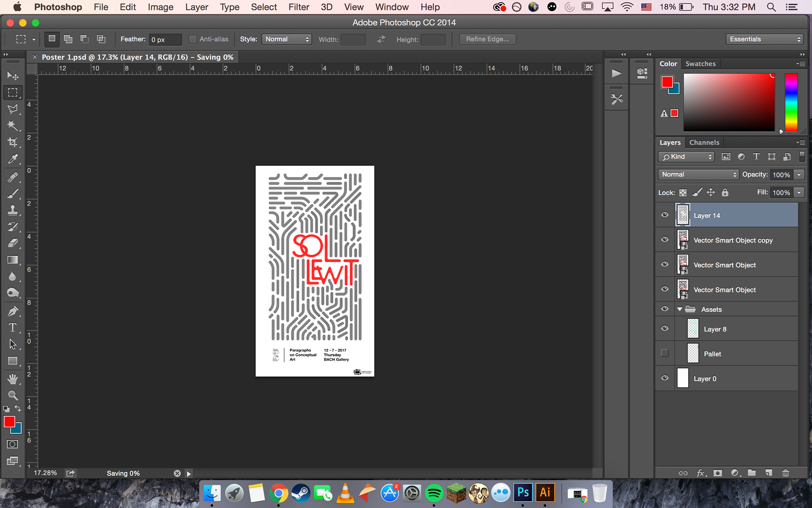Screen dimensions: 812x508
Task: Click the Feather input field
Action: pyautogui.click(x=165, y=39)
